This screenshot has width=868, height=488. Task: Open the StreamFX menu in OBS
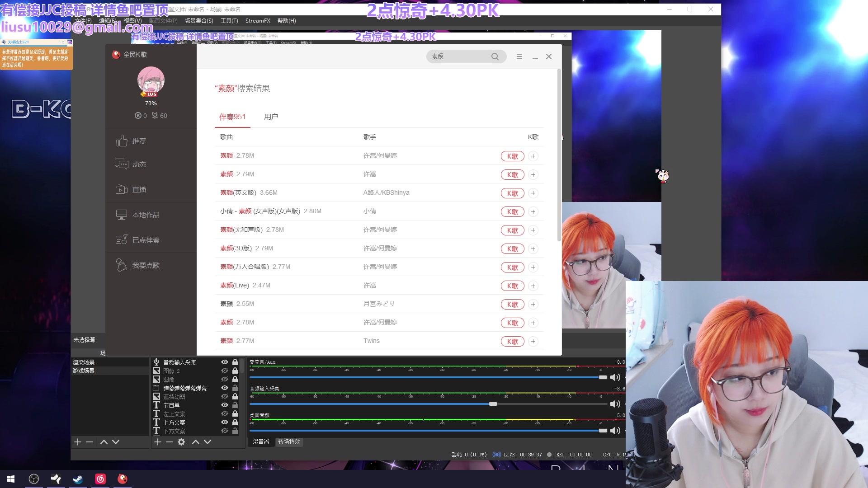click(x=257, y=20)
